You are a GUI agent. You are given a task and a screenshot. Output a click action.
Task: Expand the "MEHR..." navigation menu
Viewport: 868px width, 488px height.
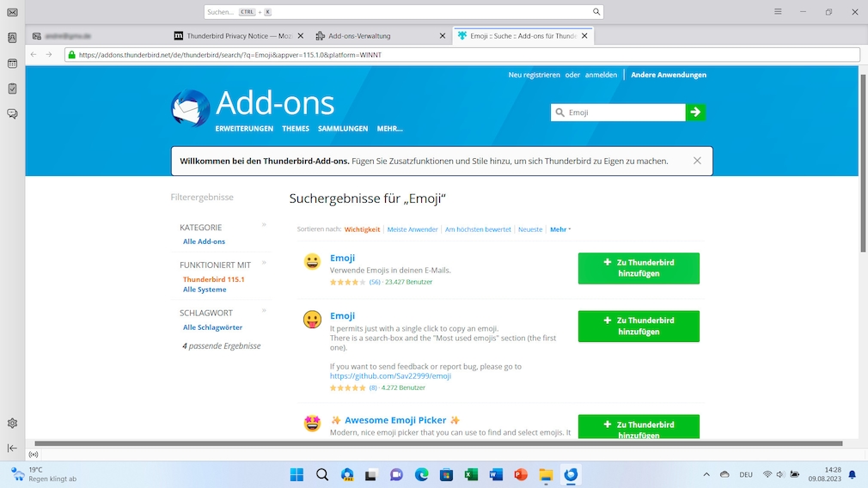pyautogui.click(x=389, y=129)
